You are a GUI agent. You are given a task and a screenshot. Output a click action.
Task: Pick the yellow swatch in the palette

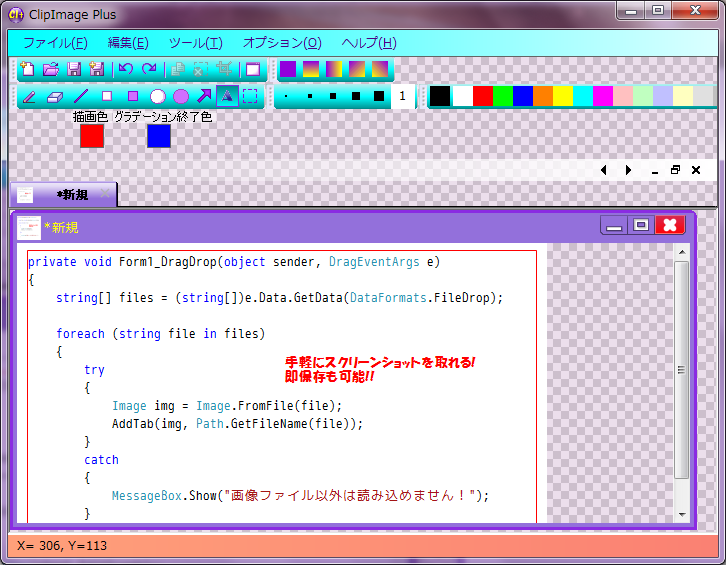click(x=563, y=96)
